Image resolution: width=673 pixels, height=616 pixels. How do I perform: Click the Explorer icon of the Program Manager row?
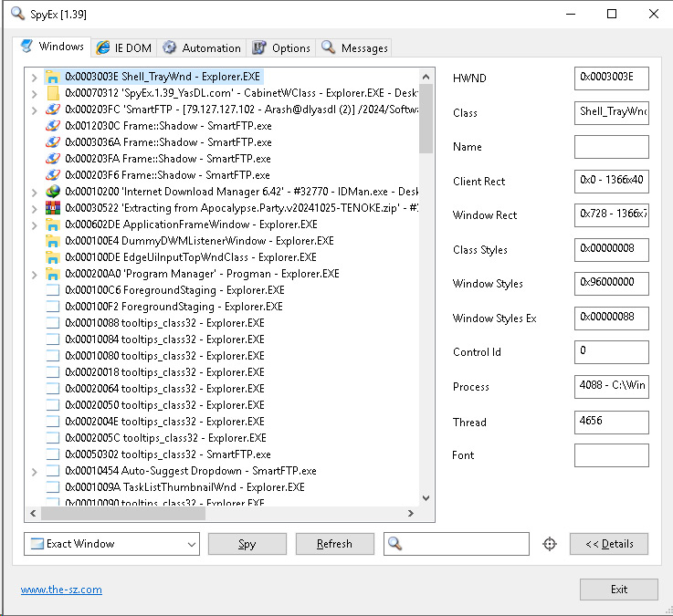click(52, 274)
